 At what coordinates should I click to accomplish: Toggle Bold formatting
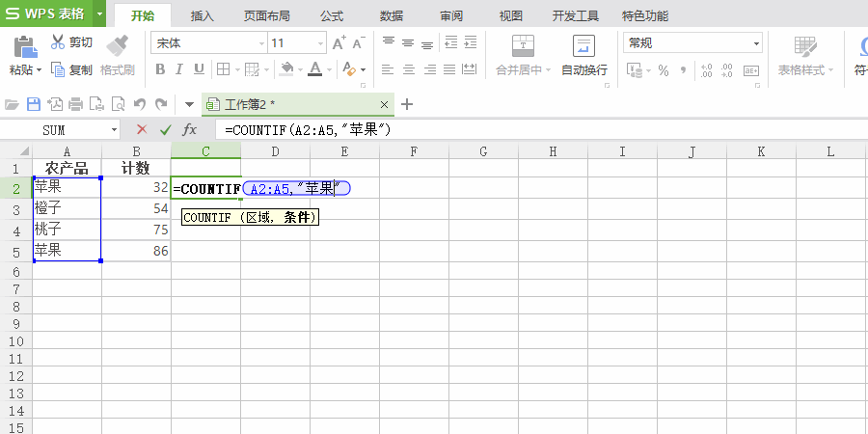(x=160, y=69)
